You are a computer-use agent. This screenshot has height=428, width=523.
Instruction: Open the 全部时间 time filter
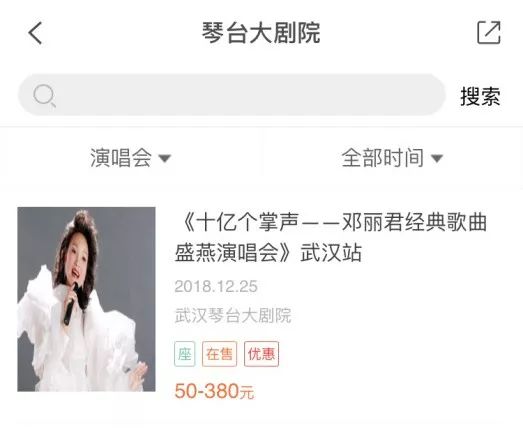392,158
